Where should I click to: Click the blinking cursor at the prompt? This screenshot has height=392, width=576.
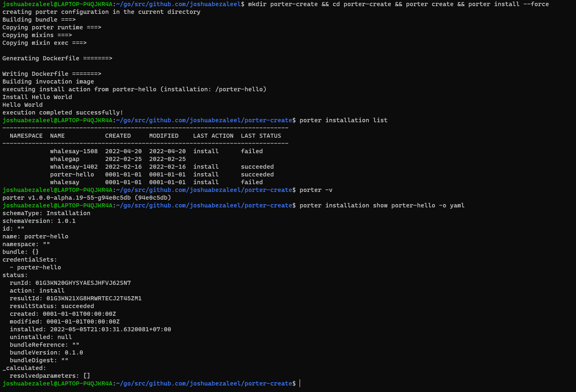300,383
